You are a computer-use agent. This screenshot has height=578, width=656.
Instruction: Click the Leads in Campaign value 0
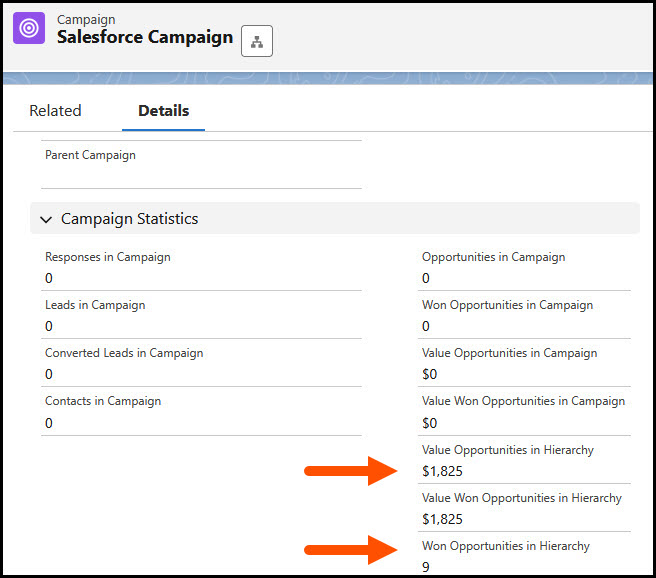(49, 326)
